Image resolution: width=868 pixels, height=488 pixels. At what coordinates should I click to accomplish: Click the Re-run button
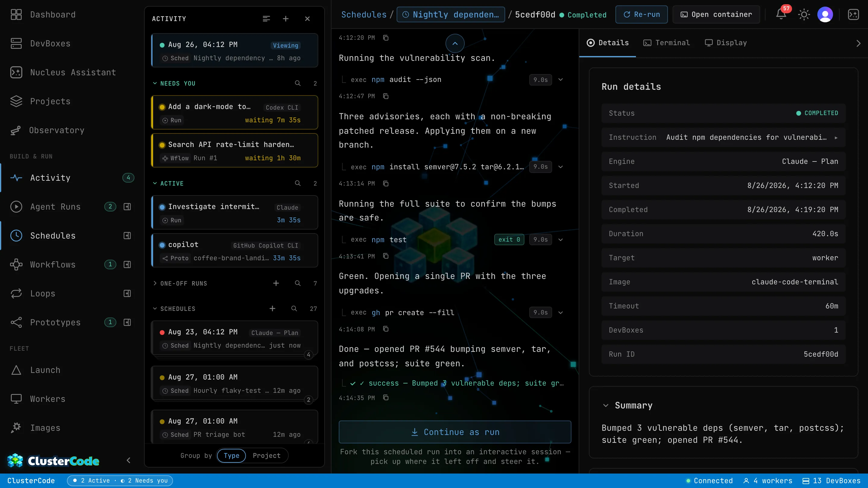point(641,14)
